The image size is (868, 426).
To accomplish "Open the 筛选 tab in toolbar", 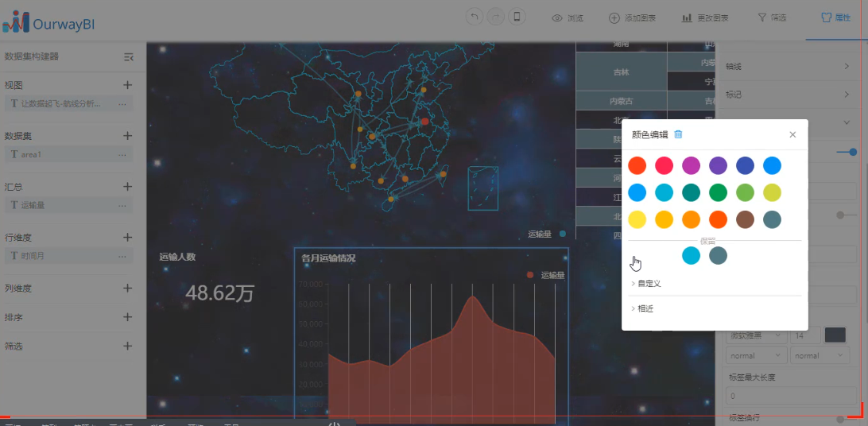I will (772, 17).
